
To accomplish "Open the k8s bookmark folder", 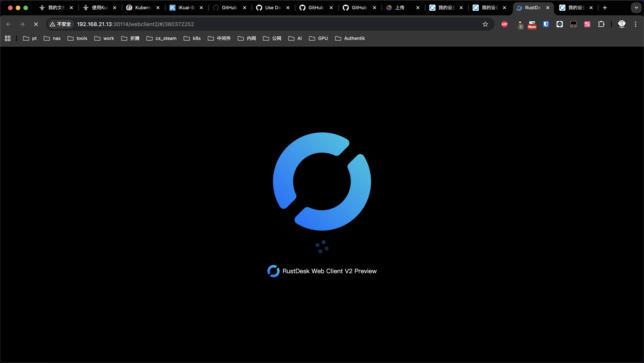I will (192, 38).
